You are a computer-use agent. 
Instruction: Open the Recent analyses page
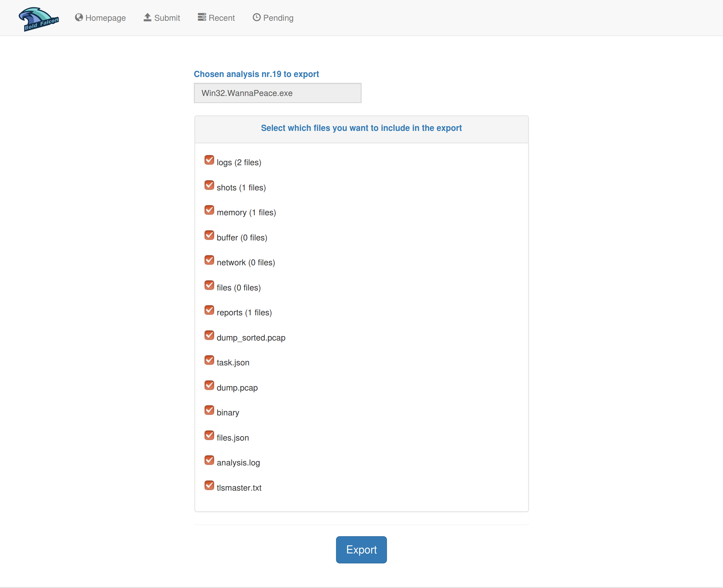click(216, 17)
